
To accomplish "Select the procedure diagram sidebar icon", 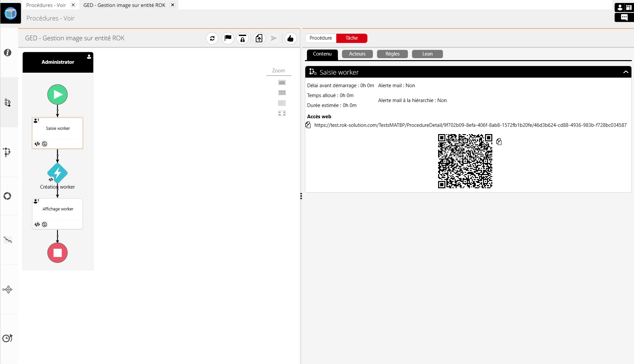I will (x=8, y=102).
